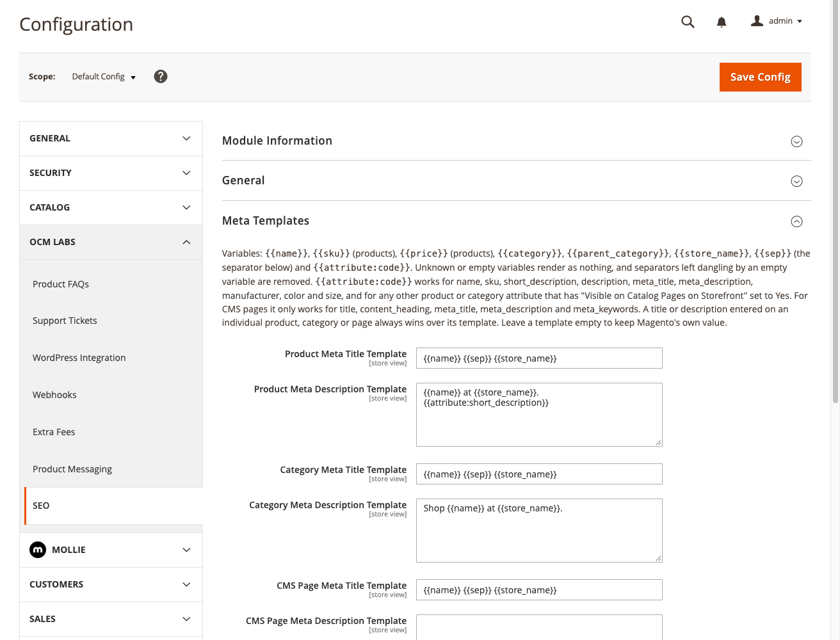
Task: Click the {{parent_category}} variable text
Action: point(618,253)
